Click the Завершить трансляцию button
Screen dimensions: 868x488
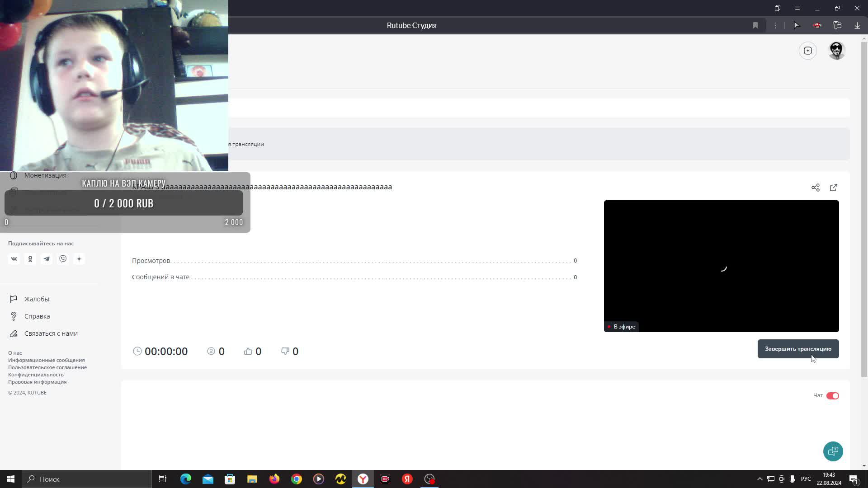(798, 349)
